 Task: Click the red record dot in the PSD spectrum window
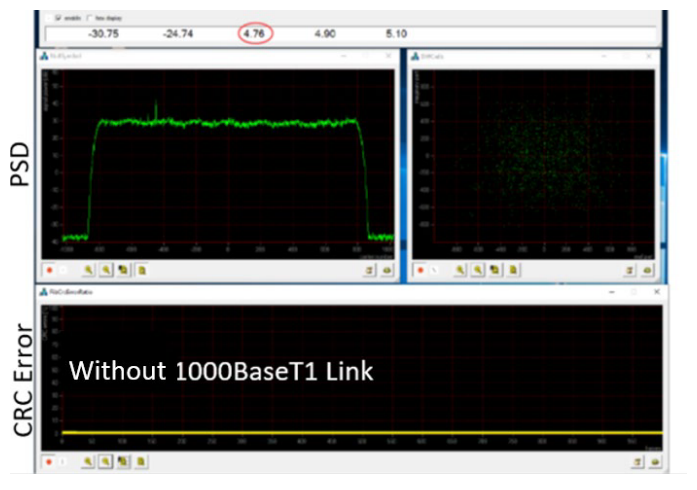(49, 269)
